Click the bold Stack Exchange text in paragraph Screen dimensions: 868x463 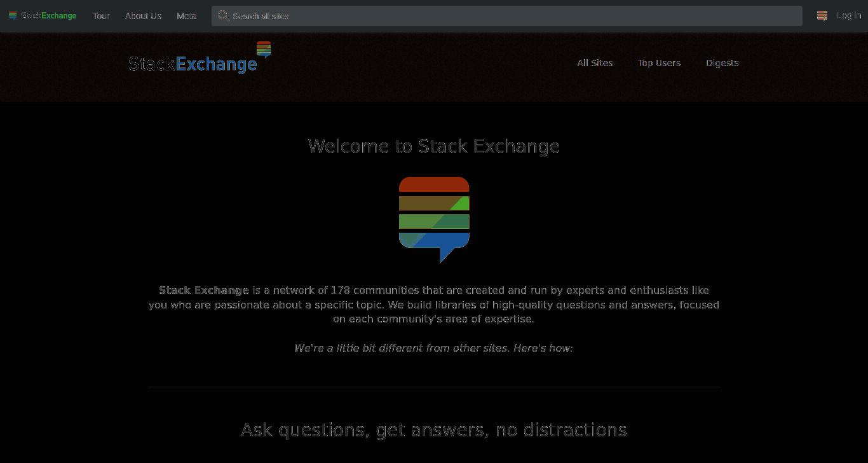pyautogui.click(x=204, y=290)
